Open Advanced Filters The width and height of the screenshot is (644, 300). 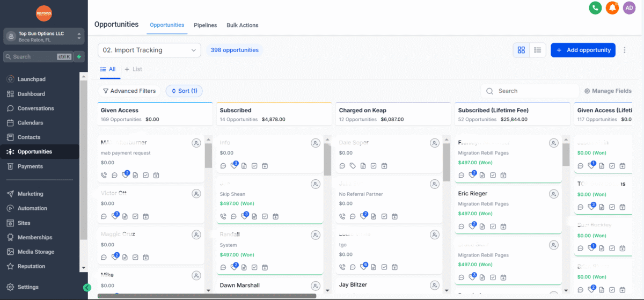click(x=129, y=91)
